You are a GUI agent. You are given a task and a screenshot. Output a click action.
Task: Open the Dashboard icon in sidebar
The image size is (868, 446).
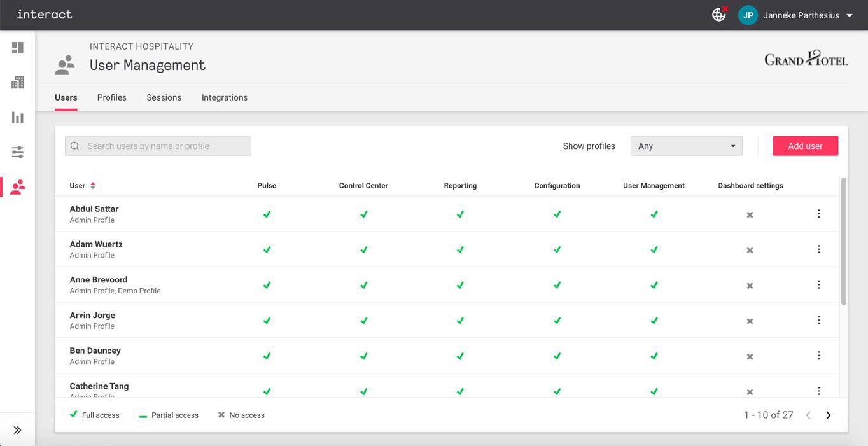[x=18, y=48]
